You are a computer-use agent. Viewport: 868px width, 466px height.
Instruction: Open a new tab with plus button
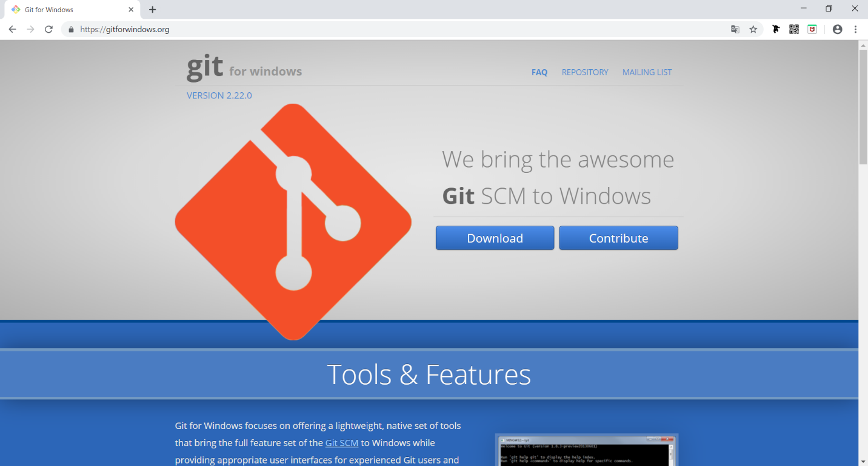pyautogui.click(x=153, y=10)
